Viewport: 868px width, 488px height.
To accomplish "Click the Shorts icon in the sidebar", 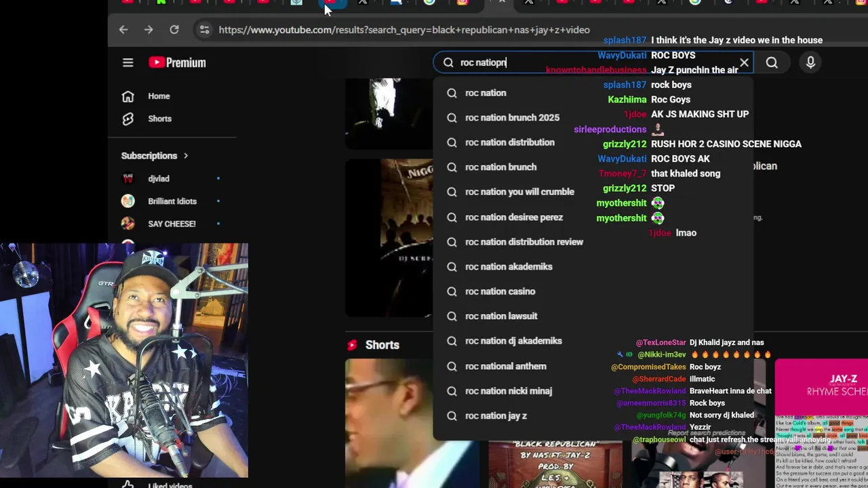I will [127, 119].
